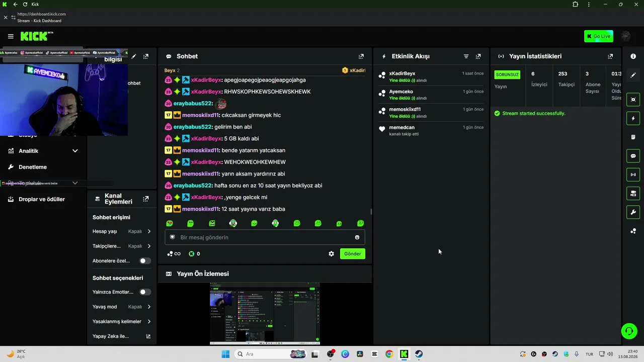
Task: Click the stream preview thumbnail
Action: pyautogui.click(x=265, y=314)
